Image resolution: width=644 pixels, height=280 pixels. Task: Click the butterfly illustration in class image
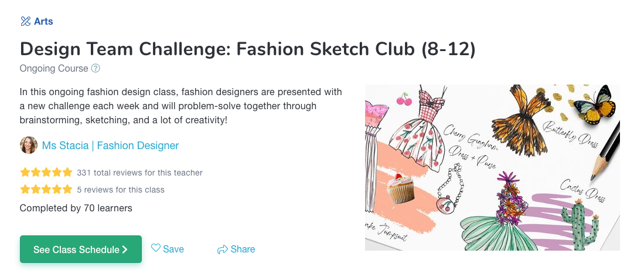[595, 104]
